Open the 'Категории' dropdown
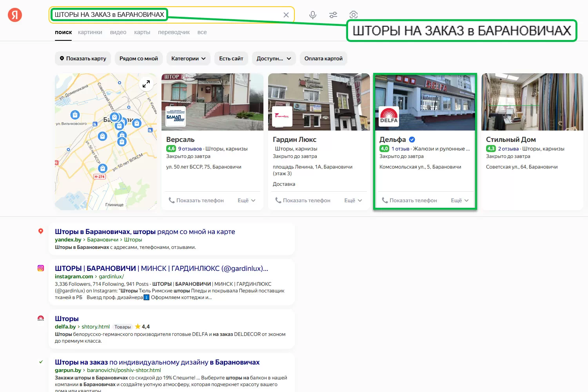This screenshot has height=392, width=588. (188, 58)
